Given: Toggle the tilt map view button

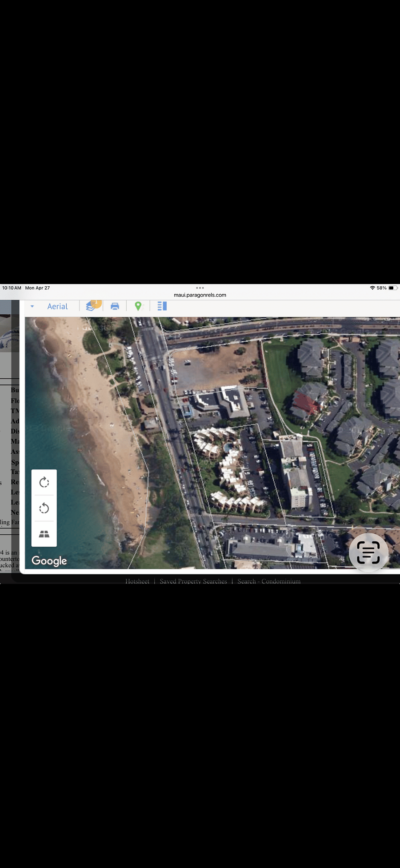Looking at the screenshot, I should click(44, 534).
